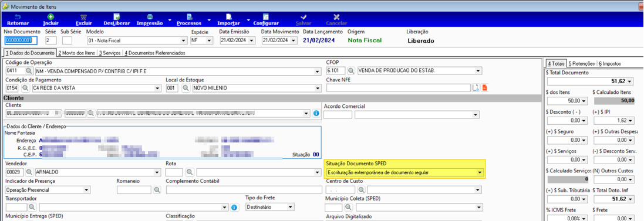Open the Data Movimento date dropdown
The image size is (644, 221).
pyautogui.click(x=294, y=40)
